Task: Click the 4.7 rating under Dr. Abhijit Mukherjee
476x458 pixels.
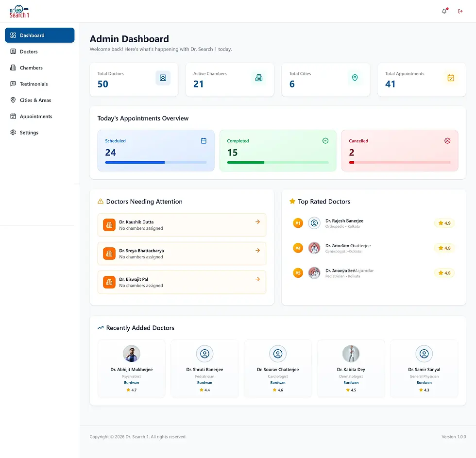Action: coord(132,390)
